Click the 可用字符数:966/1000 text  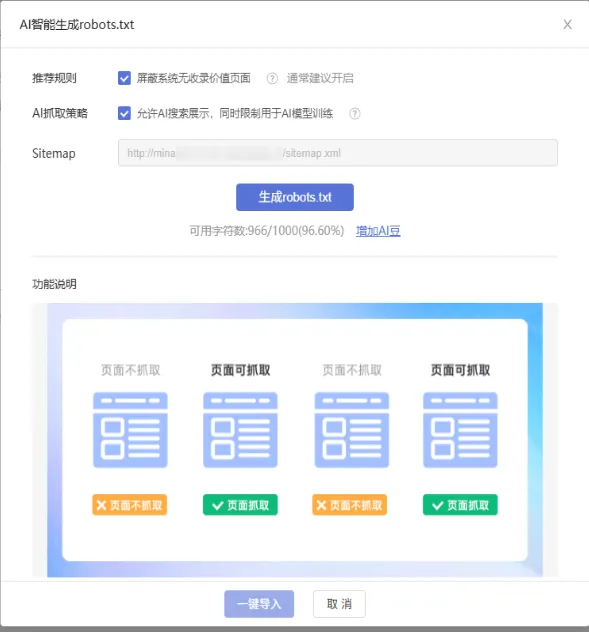coord(267,231)
